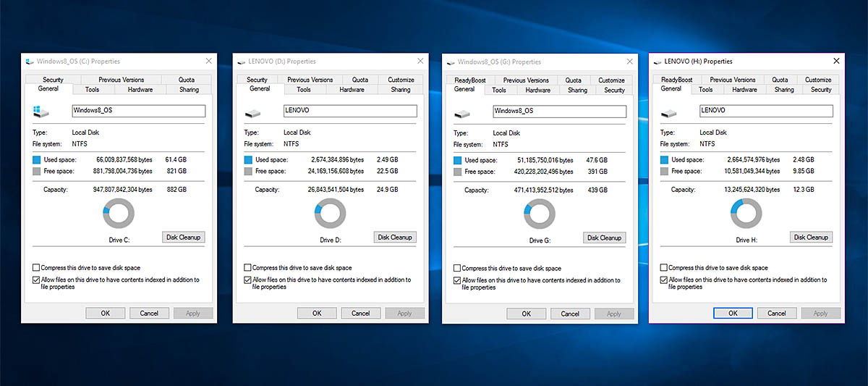Open Sharing tab in D: Properties

point(401,90)
